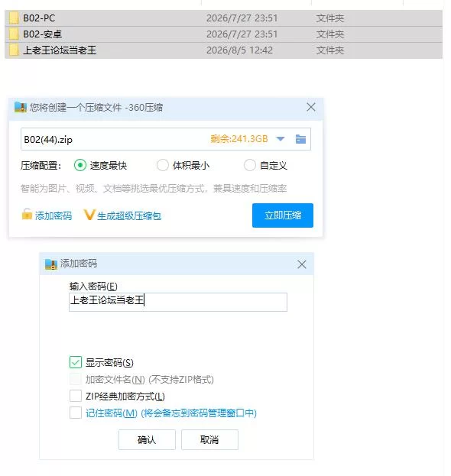451x476 pixels.
Task: Click inside the 输入密码 text field
Action: click(178, 302)
